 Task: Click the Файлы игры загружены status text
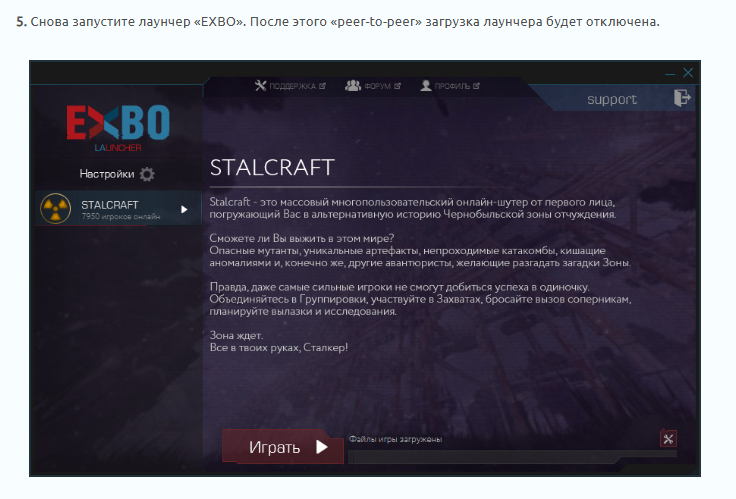pos(395,439)
